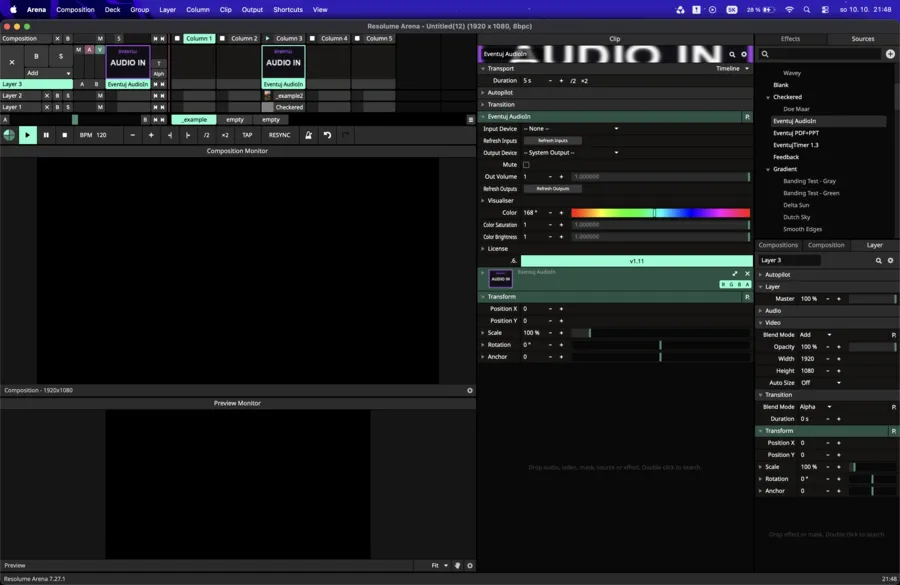Clear Layer 2 with its X button
The width and height of the screenshot is (900, 585).
click(47, 96)
